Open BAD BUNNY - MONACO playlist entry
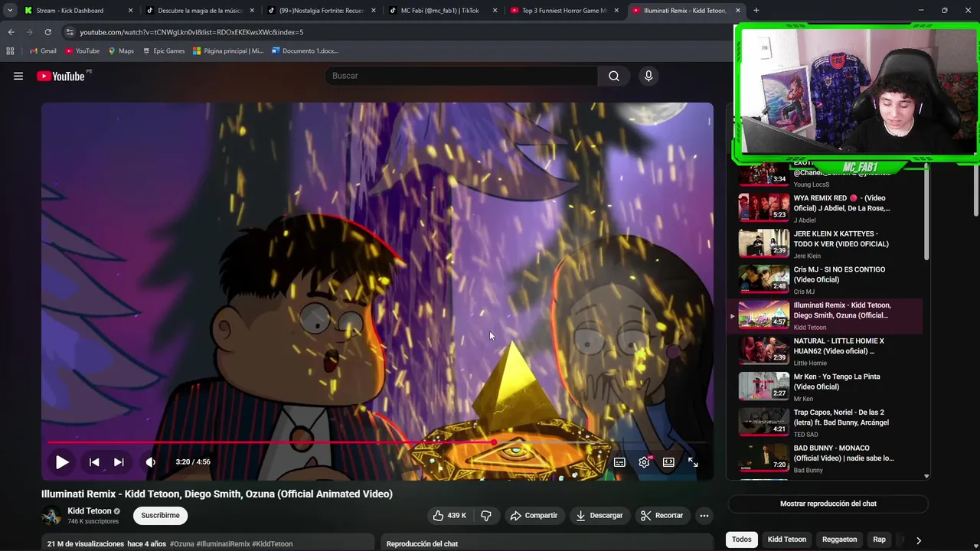 point(831,458)
